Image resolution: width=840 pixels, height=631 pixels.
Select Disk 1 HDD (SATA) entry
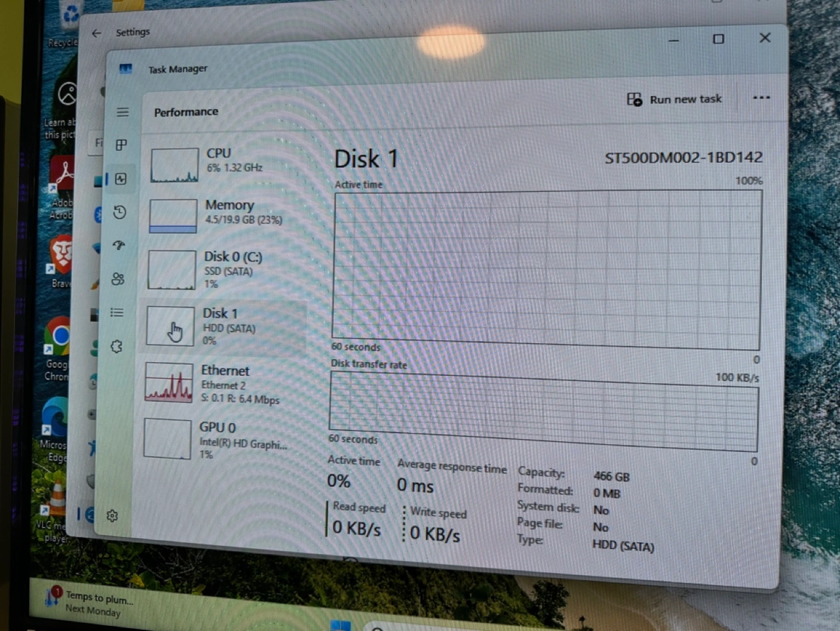click(x=224, y=327)
